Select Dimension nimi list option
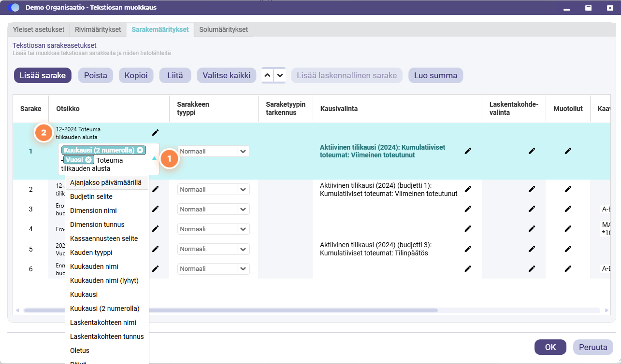621x364 pixels. click(107, 210)
